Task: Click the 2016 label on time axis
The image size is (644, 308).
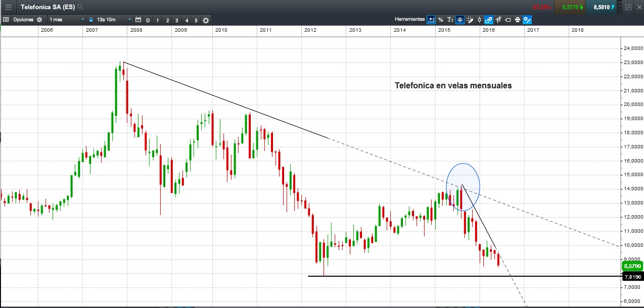Action: (x=489, y=30)
